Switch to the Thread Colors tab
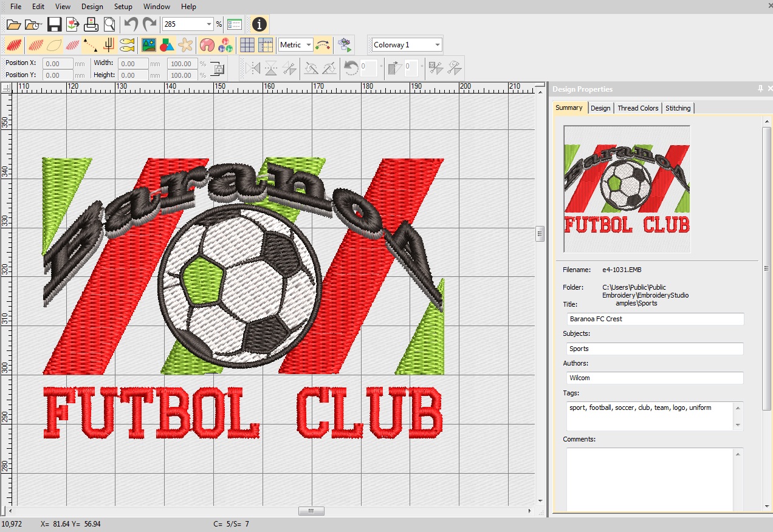The height and width of the screenshot is (532, 773). point(637,107)
